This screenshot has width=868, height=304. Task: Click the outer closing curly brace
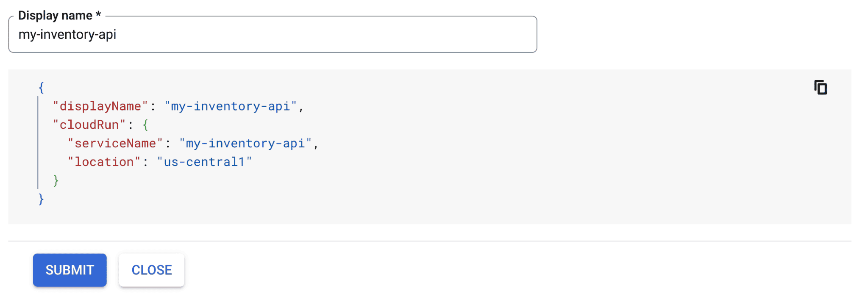point(41,199)
